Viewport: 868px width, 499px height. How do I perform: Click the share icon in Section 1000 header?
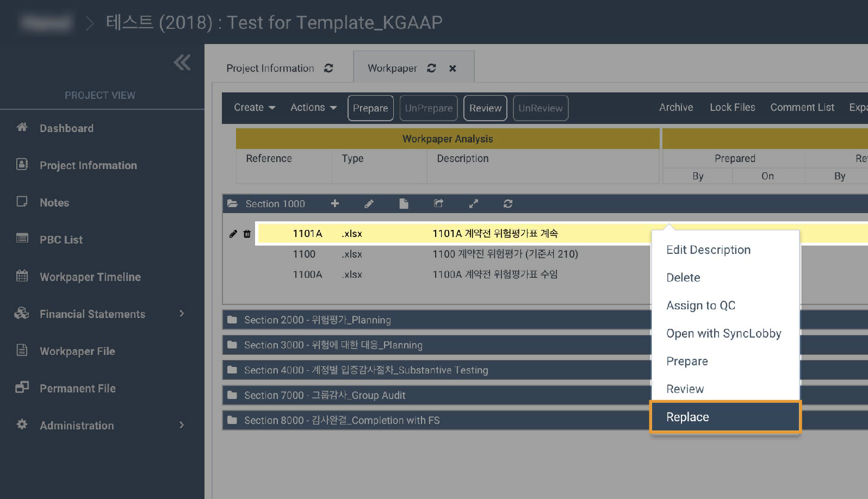tap(438, 203)
